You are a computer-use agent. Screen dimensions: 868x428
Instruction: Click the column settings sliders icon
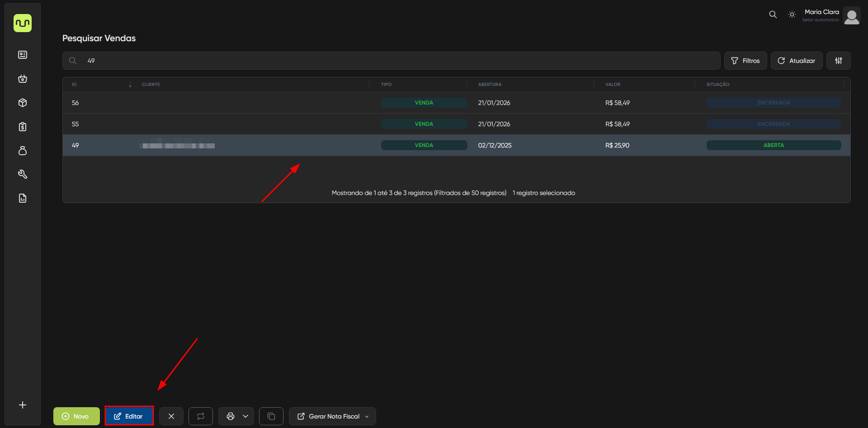click(838, 61)
